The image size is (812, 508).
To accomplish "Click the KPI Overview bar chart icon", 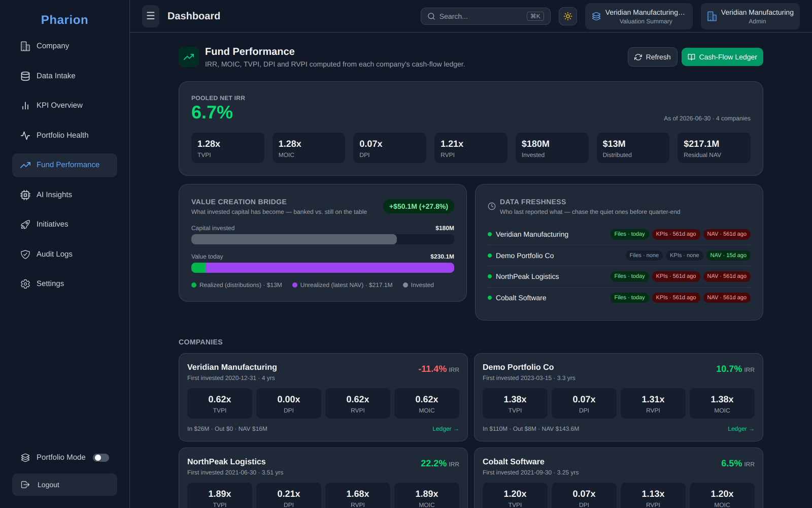I will tap(25, 106).
